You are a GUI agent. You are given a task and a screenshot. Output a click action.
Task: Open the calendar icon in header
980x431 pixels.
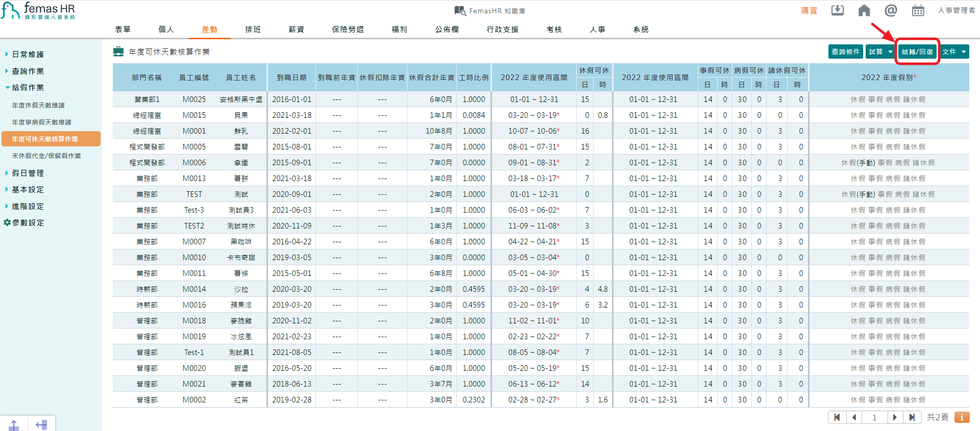click(x=918, y=10)
